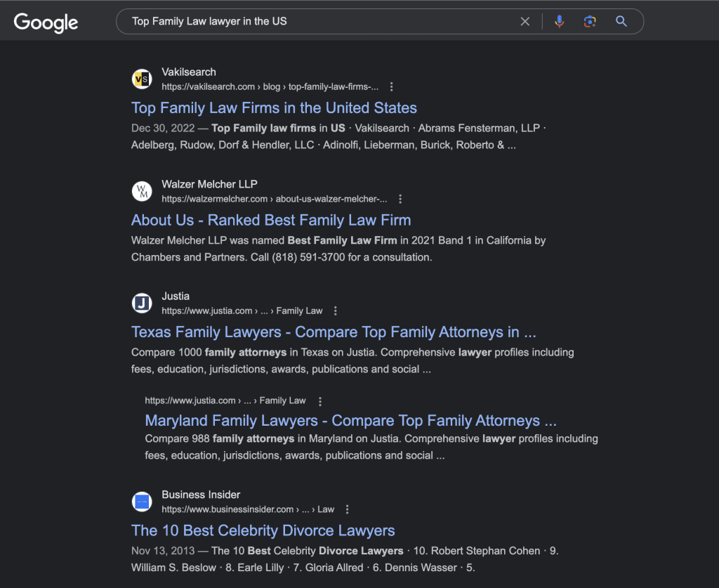Screen dimensions: 719x588
Task: Click justia.com URL above the Texas result
Action: click(x=242, y=311)
